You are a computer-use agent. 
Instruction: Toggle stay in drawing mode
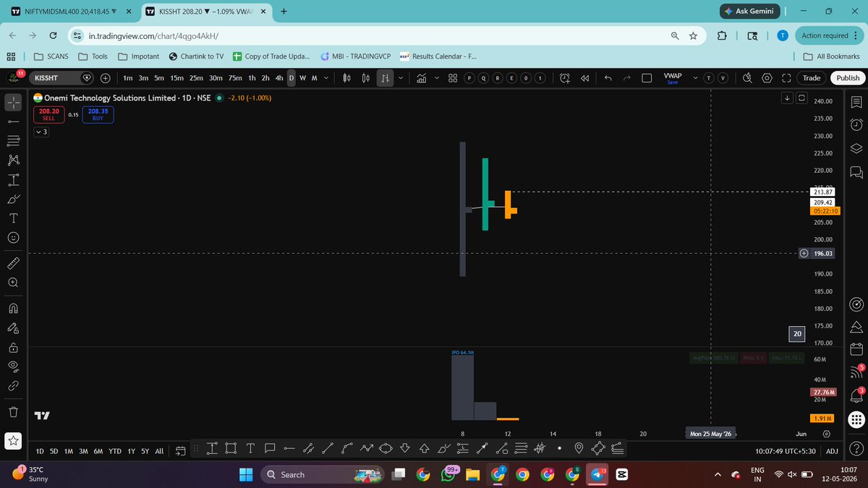point(13,328)
